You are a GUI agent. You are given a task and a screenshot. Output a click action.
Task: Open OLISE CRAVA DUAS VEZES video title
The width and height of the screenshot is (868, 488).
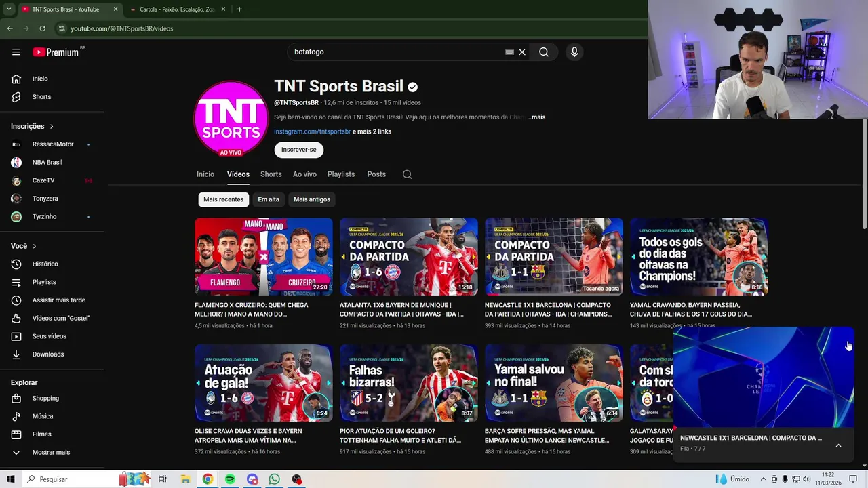tap(248, 435)
